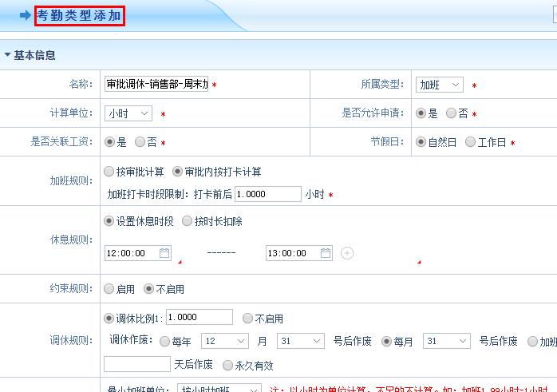Select 否 for 是否允许申请
This screenshot has height=392, width=557.
(x=452, y=113)
